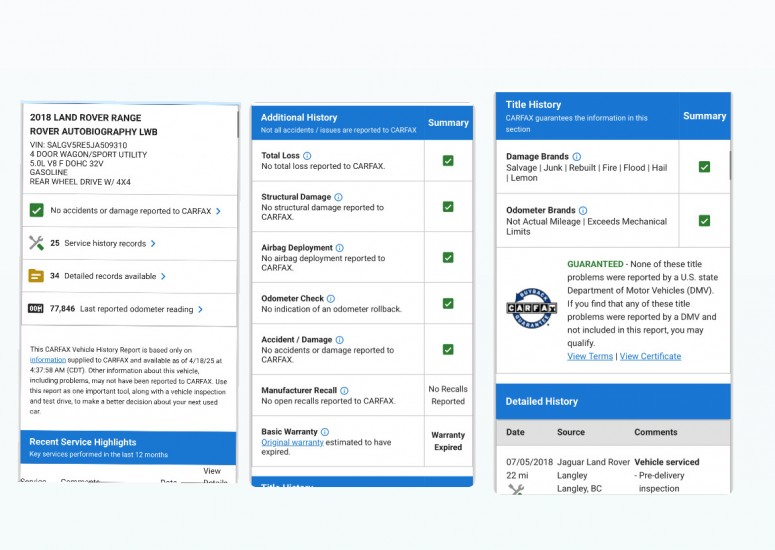Click the info icon beside Structural Damage
This screenshot has width=775, height=550.
click(x=339, y=197)
